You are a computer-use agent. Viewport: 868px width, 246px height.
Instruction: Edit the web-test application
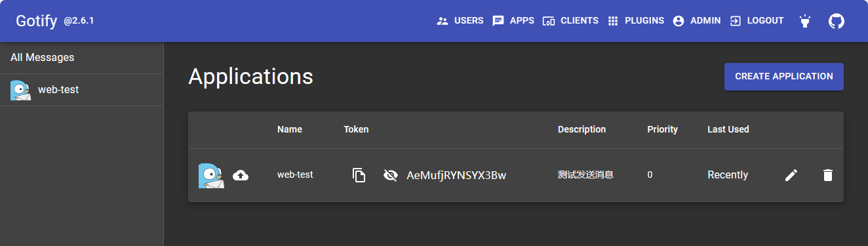click(x=791, y=175)
